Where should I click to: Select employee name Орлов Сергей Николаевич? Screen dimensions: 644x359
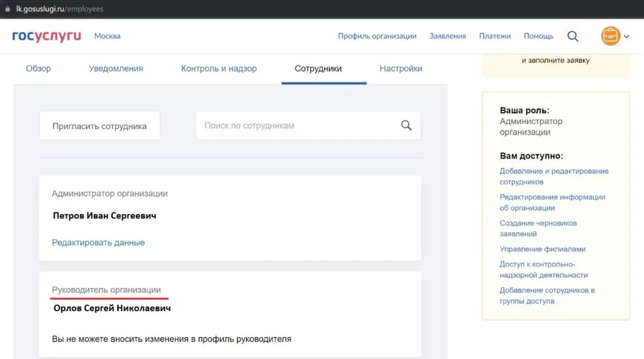point(111,308)
